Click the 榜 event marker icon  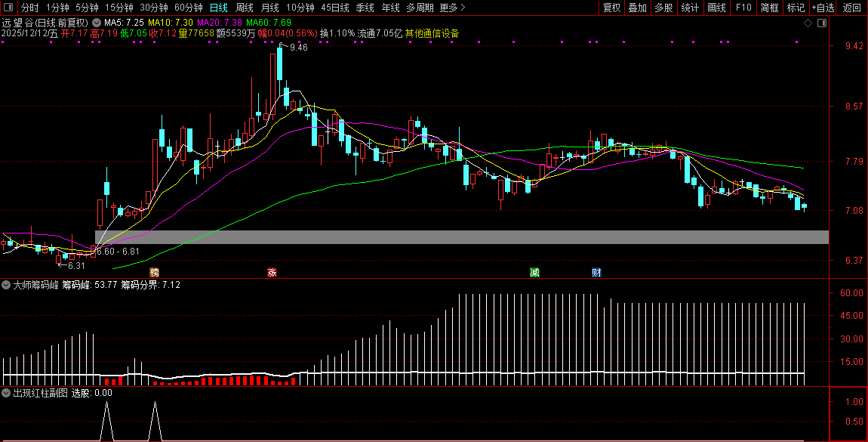click(x=155, y=272)
